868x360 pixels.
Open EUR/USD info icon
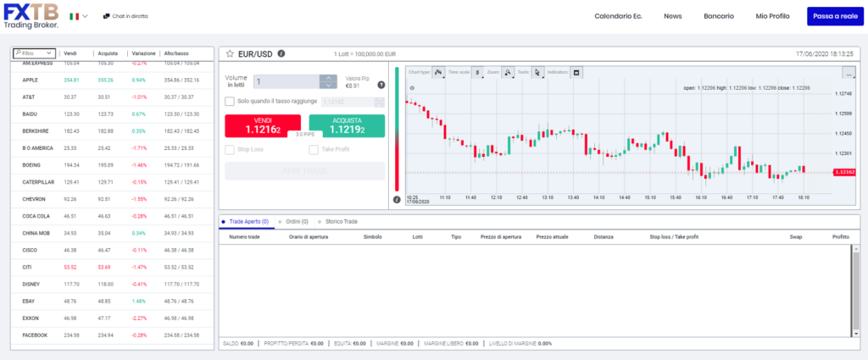[x=281, y=53]
